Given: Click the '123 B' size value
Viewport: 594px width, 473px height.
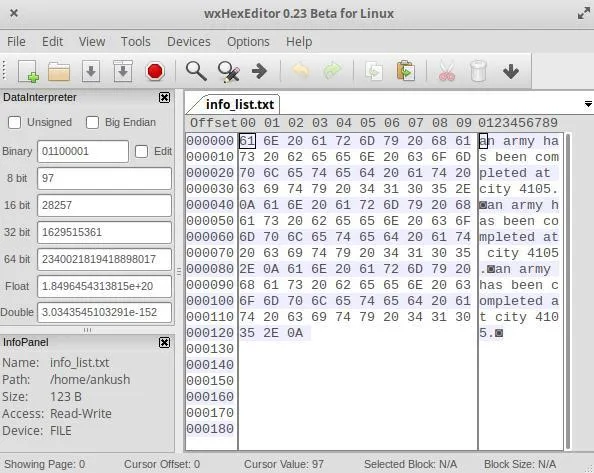Looking at the screenshot, I should coord(66,397).
